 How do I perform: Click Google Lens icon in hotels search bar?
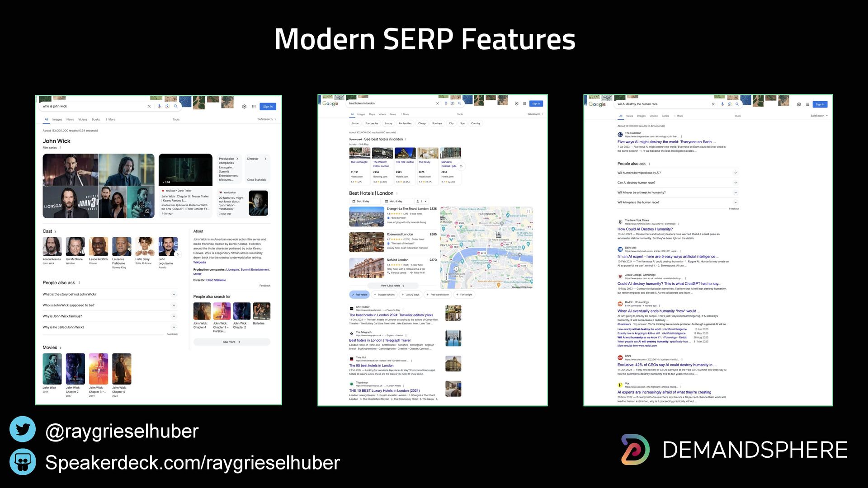pyautogui.click(x=453, y=103)
